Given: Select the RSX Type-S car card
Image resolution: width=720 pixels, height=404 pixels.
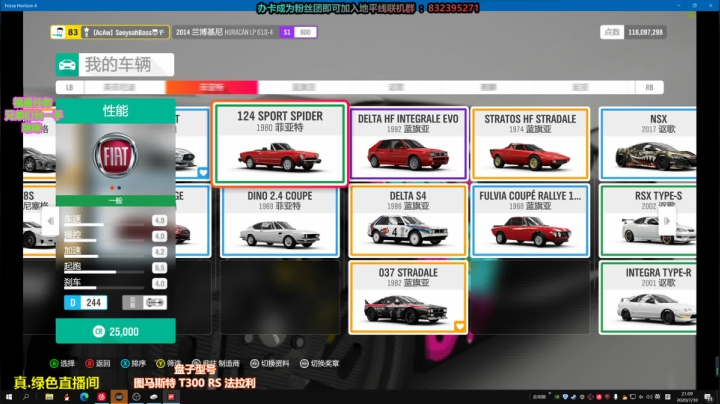Looking at the screenshot, I should coord(648,221).
